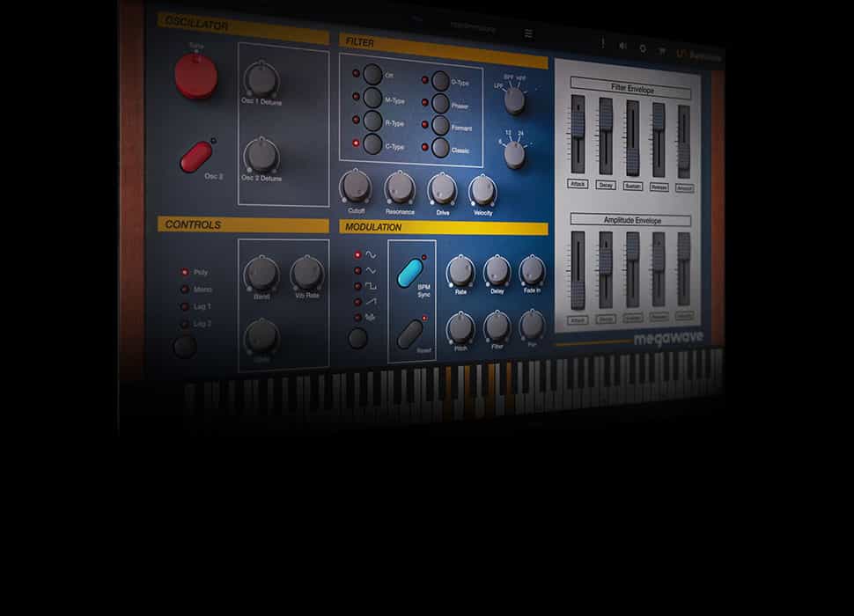The height and width of the screenshot is (616, 854).
Task: Click the modulation Filter knob
Action: click(x=497, y=326)
